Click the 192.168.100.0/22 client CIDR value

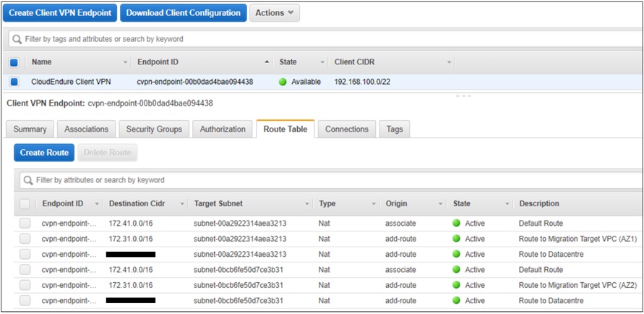(x=362, y=82)
